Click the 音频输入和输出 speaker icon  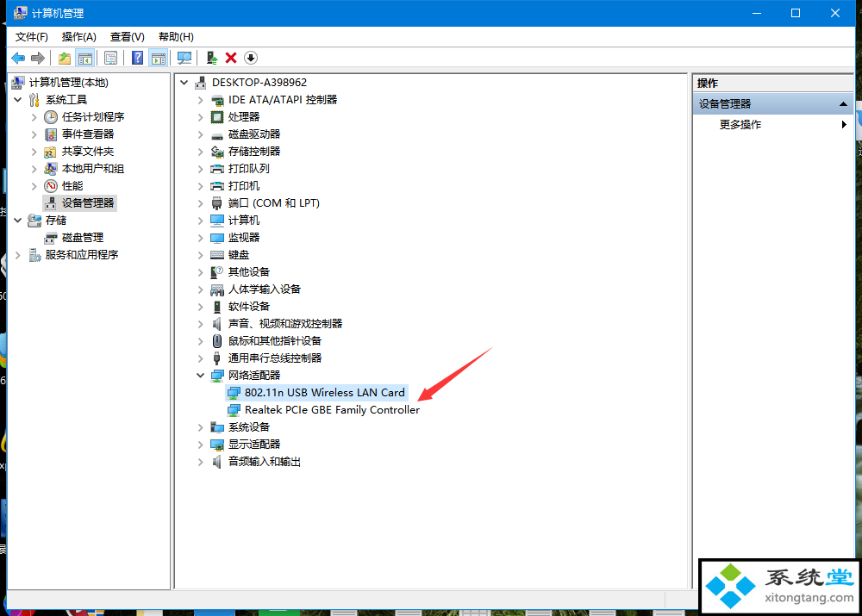[x=217, y=462]
